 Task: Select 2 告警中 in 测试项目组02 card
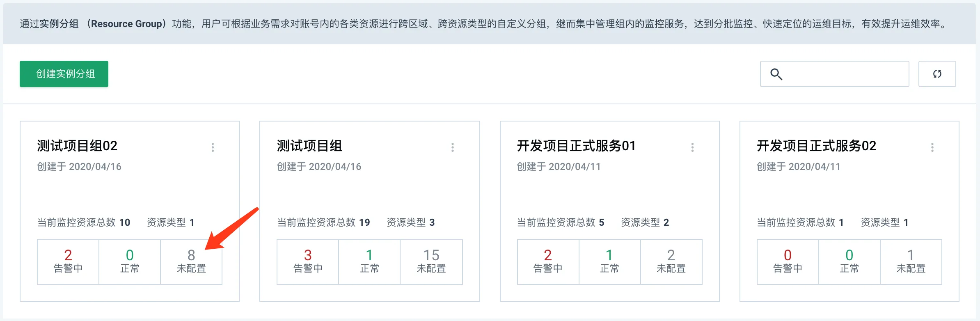tap(68, 261)
